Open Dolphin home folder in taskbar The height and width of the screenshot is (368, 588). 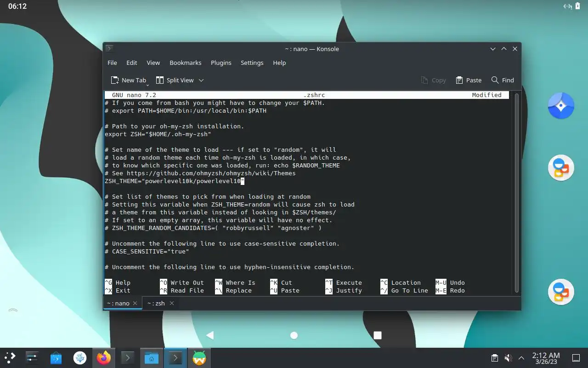(151, 358)
